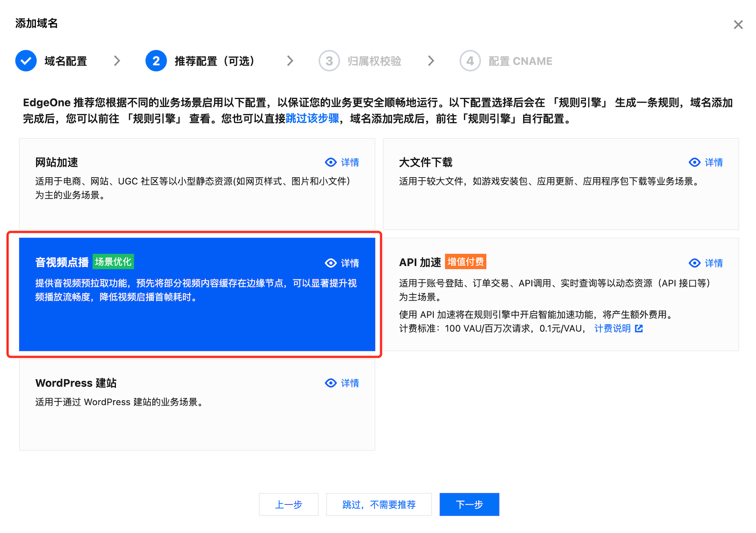
Task: Choose the 音视频点播 scenario title
Action: click(62, 262)
